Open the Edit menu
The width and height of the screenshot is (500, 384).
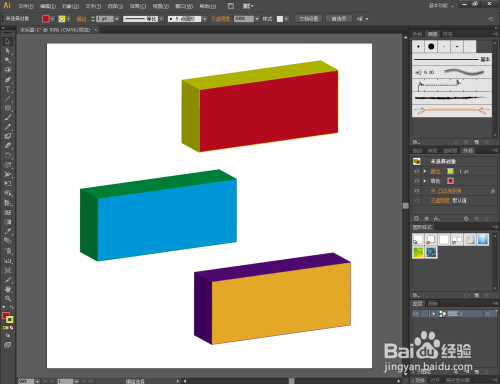[48, 6]
